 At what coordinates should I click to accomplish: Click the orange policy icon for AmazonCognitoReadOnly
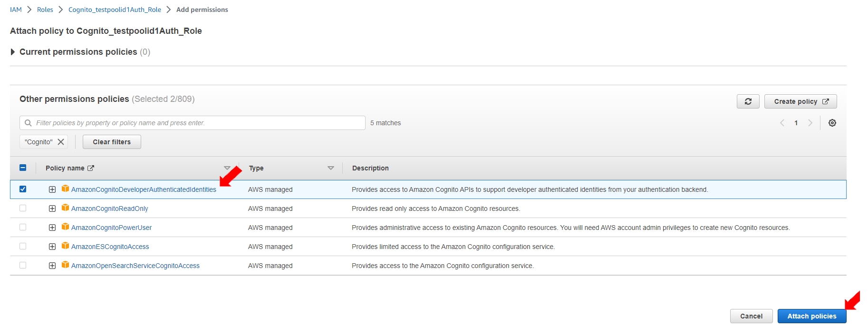tap(65, 208)
